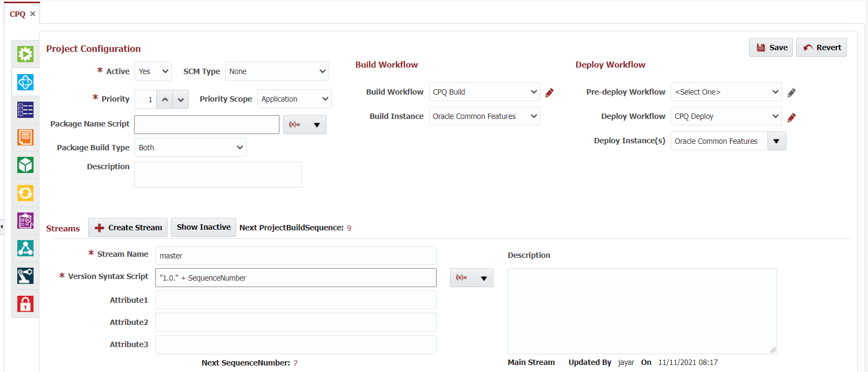The width and height of the screenshot is (868, 372).
Task: Open the Build Workflow dropdown
Action: 484,92
